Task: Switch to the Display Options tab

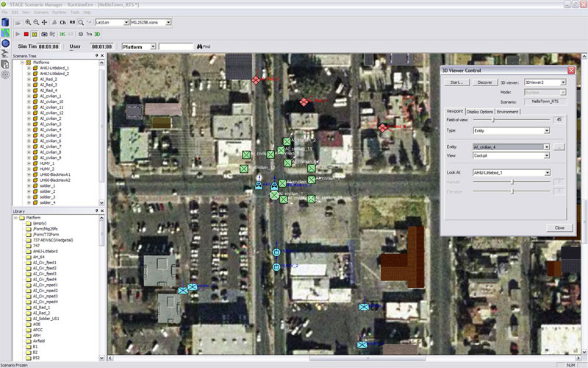Action: (480, 111)
